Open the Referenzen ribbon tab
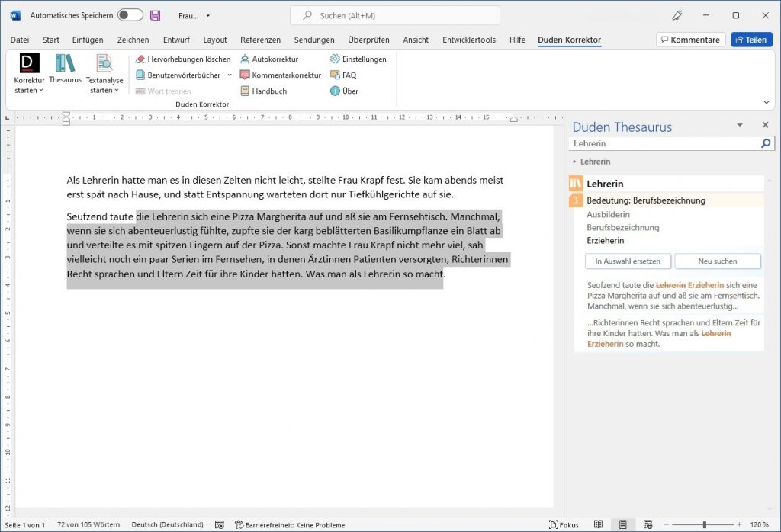The image size is (781, 532). [260, 40]
